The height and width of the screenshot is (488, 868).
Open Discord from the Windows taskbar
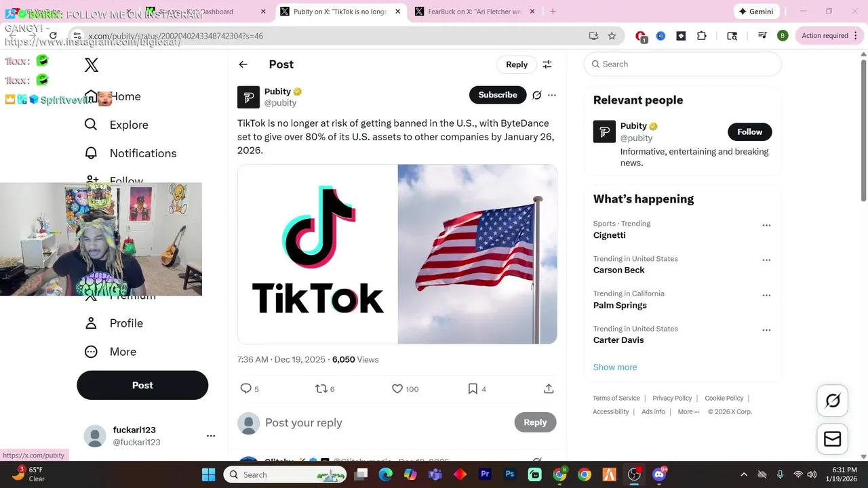658,474
